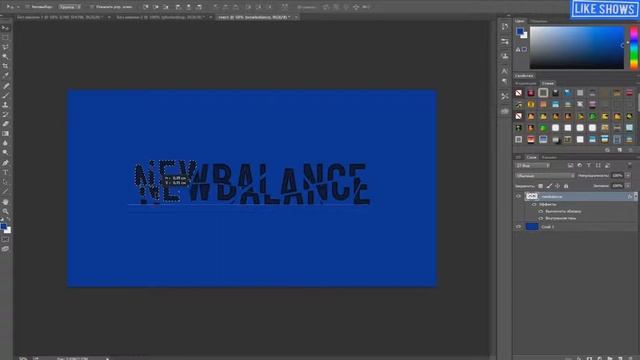Viewport: 640px width, 360px height.
Task: Select the Horizontal Type tool
Action: click(5, 172)
